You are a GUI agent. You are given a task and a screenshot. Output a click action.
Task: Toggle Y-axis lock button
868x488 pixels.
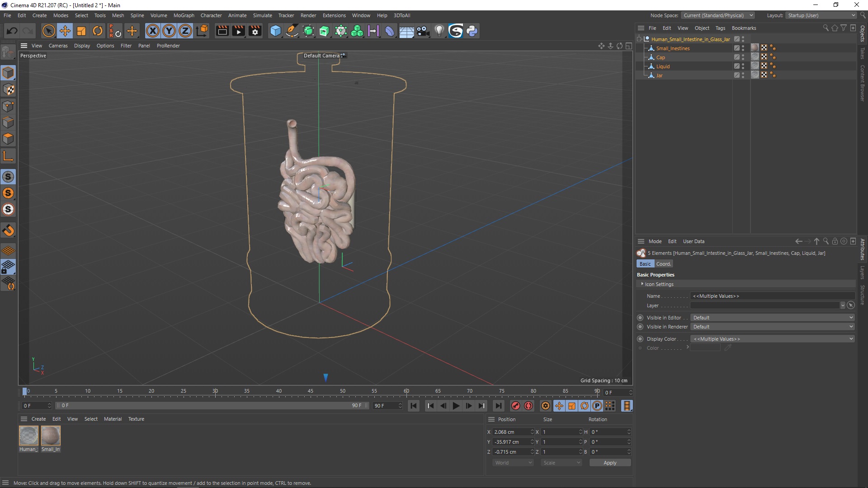pyautogui.click(x=169, y=31)
